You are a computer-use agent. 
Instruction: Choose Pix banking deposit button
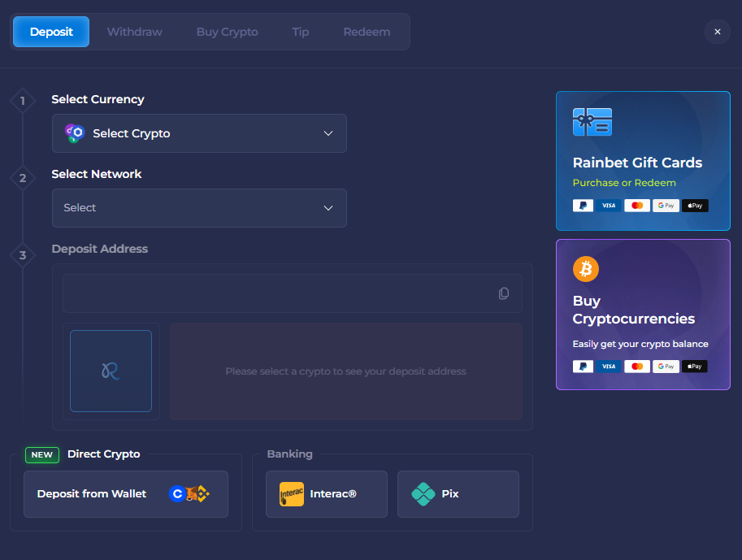coord(458,494)
